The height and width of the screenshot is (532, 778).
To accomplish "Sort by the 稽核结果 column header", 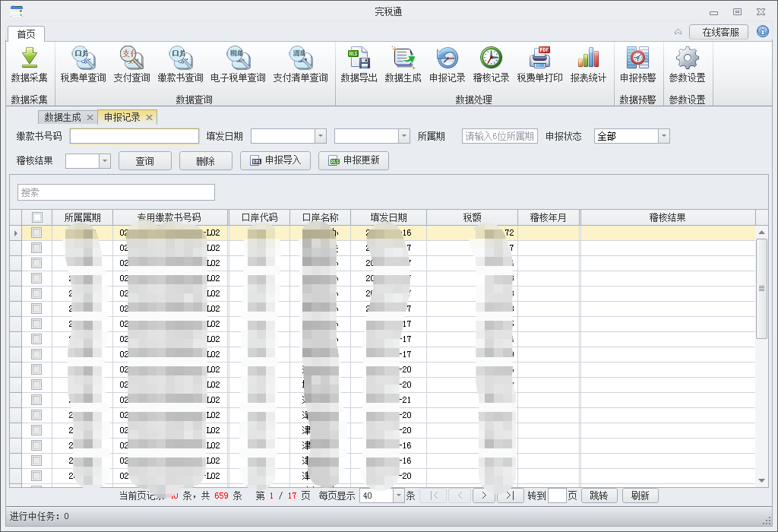I will 668,217.
